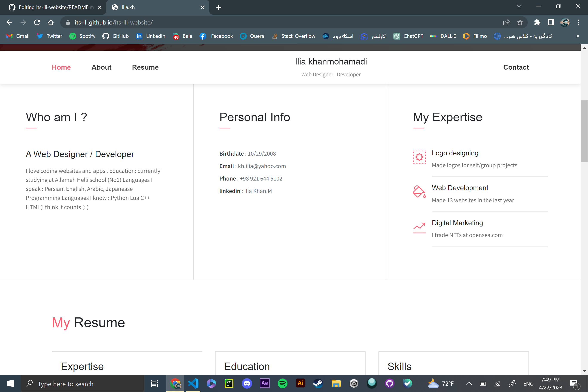
Task: Launch Adobe Illustrator from the taskbar
Action: pyautogui.click(x=300, y=383)
